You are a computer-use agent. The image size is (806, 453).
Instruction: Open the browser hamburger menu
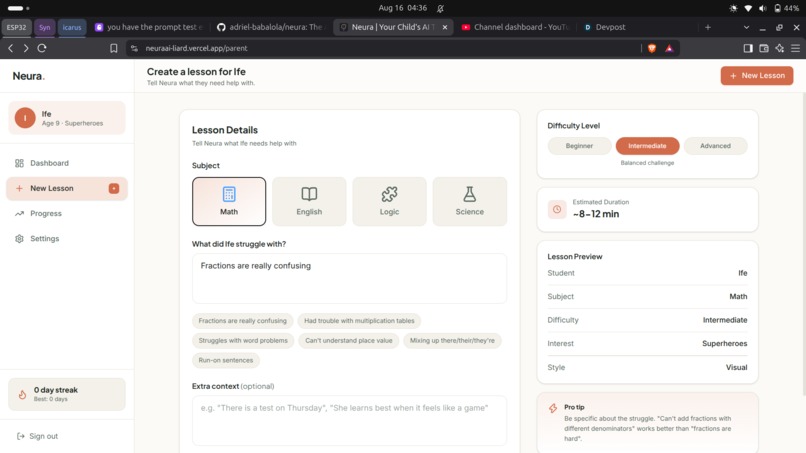click(x=795, y=48)
